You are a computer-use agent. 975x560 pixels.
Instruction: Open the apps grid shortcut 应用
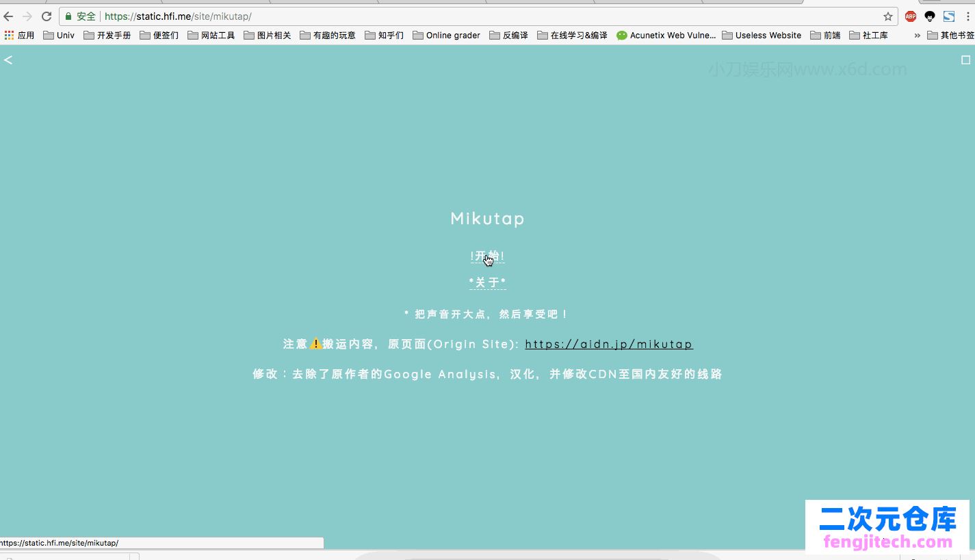point(19,35)
